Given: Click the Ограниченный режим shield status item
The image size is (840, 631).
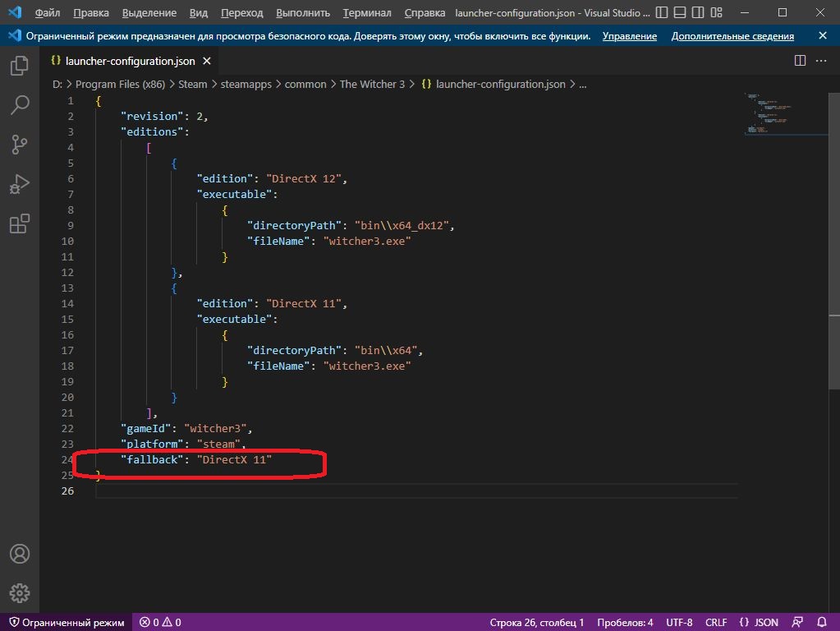Looking at the screenshot, I should [67, 622].
